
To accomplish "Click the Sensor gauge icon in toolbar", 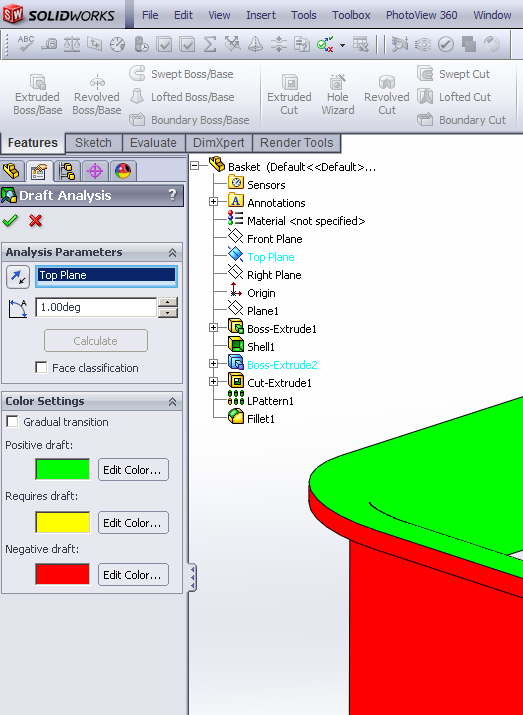I will coord(118,44).
